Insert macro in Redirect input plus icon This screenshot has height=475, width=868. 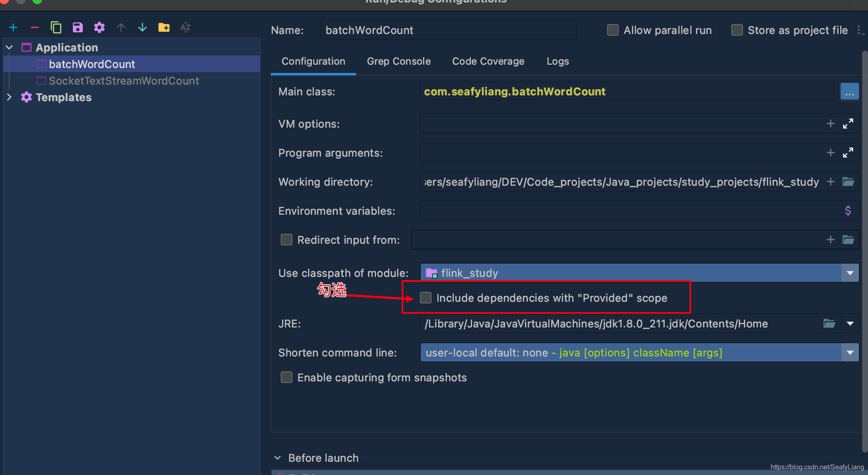click(830, 240)
